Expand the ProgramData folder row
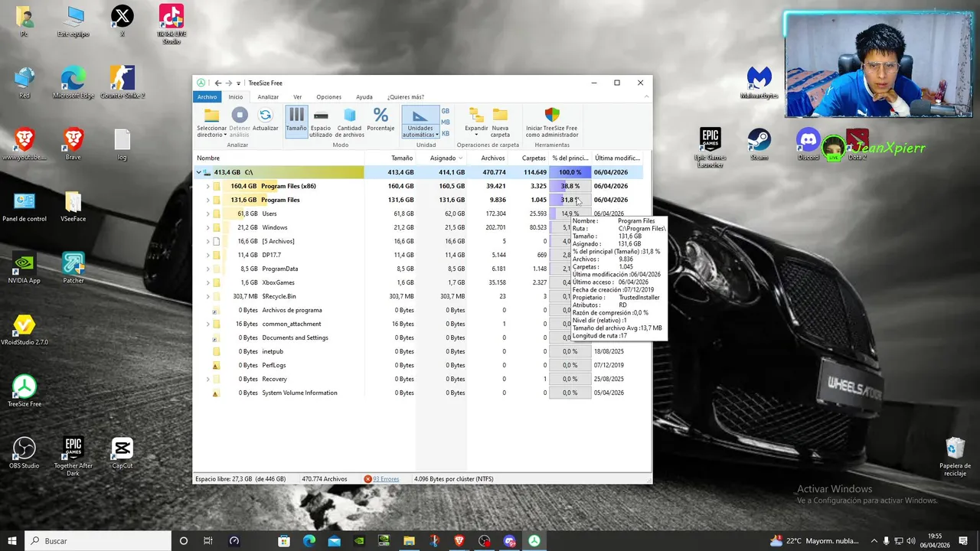980x551 pixels. [x=207, y=269]
